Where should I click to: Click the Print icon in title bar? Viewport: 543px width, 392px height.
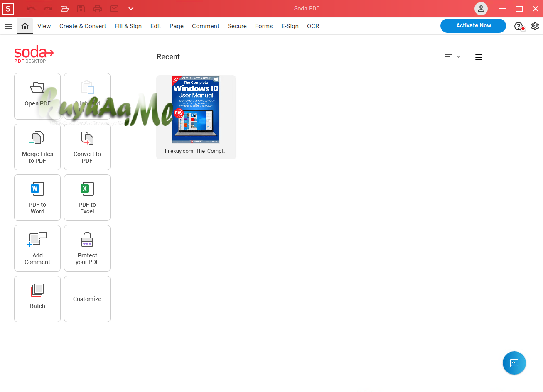pos(98,9)
